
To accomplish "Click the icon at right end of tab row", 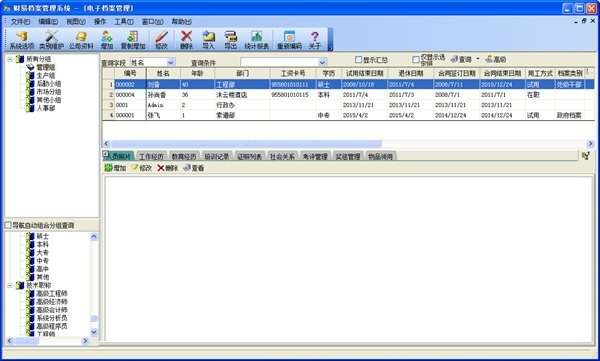I will pyautogui.click(x=586, y=156).
